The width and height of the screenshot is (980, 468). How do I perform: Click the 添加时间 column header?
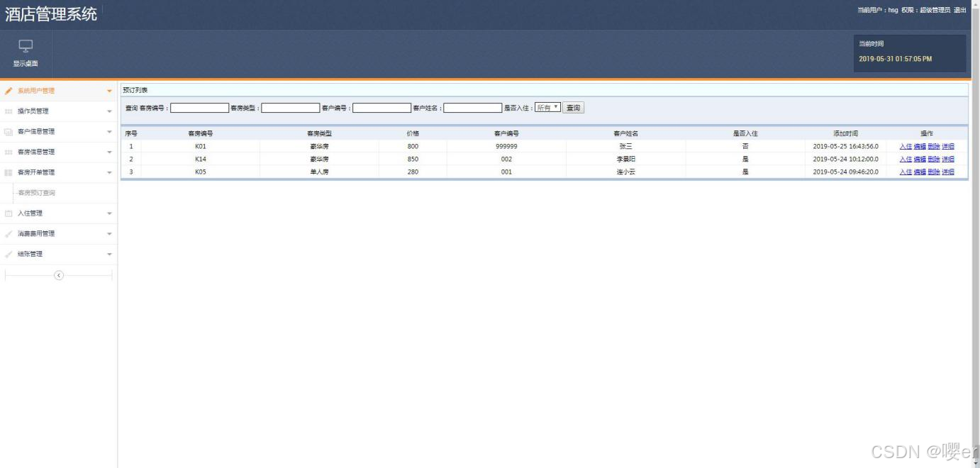845,133
